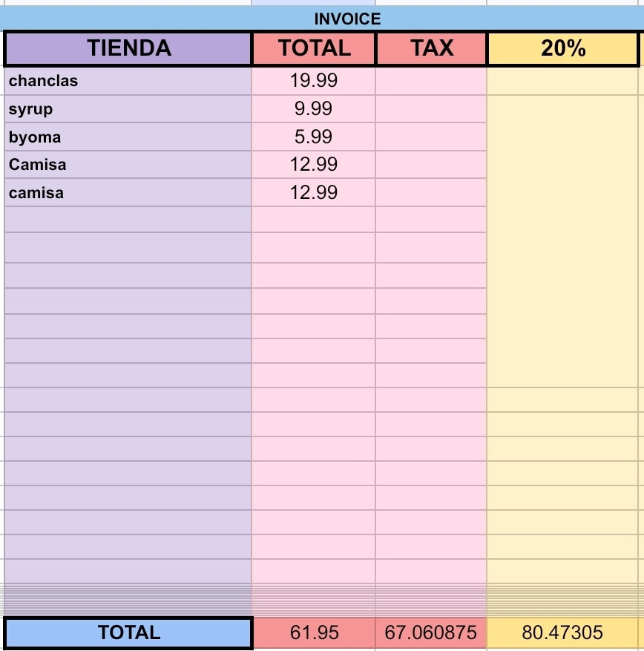The image size is (644, 651).
Task: Select the INVOICE title cell
Action: [x=322, y=19]
